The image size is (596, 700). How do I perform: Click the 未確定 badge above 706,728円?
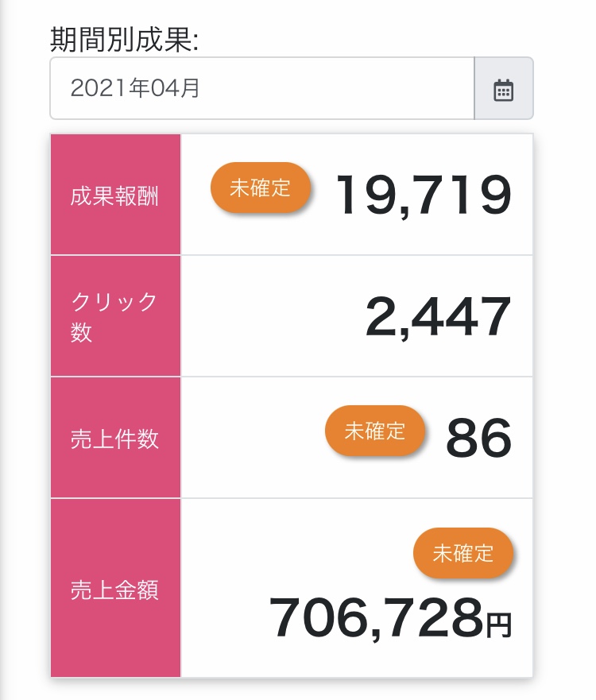(463, 553)
